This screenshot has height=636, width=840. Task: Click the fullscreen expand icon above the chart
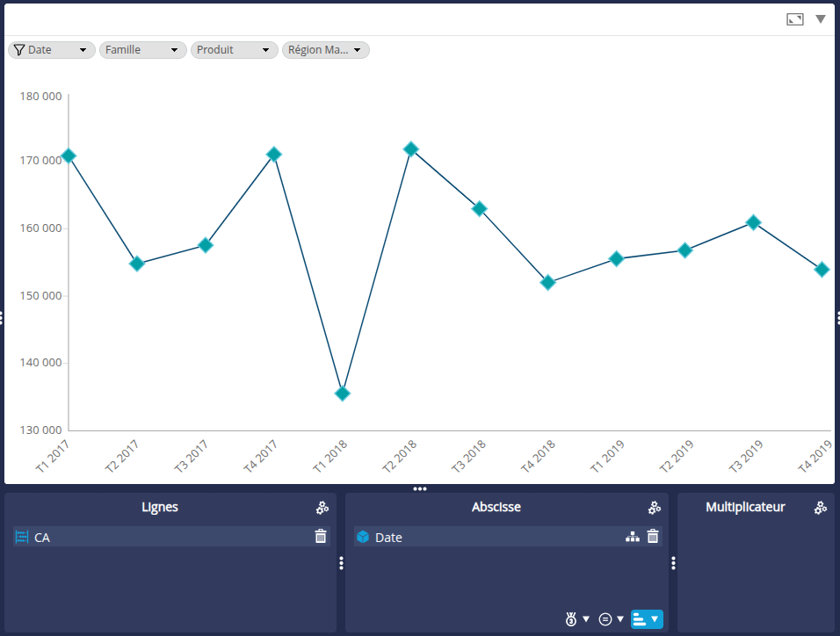[x=794, y=18]
